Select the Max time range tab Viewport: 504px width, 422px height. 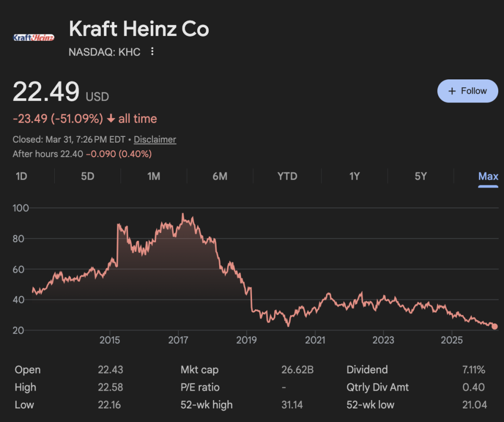coord(488,176)
